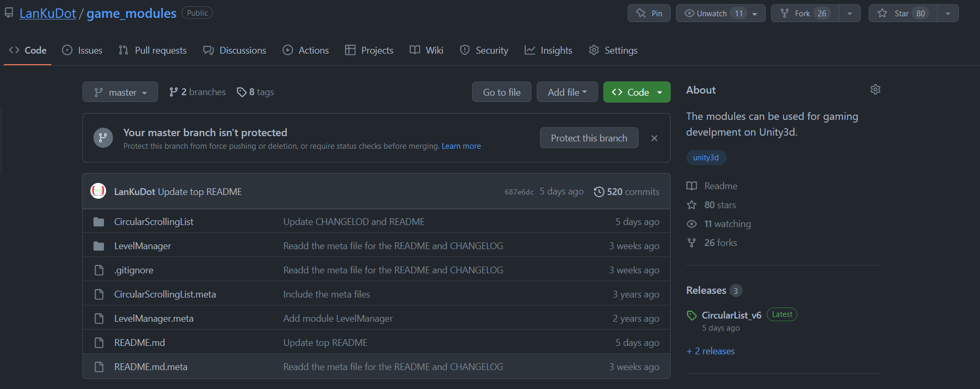980x389 pixels.
Task: View the 520 commits history
Action: tap(627, 192)
